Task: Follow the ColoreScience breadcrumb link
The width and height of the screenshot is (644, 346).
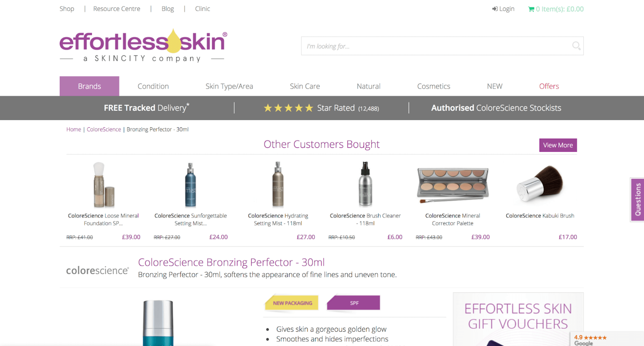Action: click(x=104, y=129)
